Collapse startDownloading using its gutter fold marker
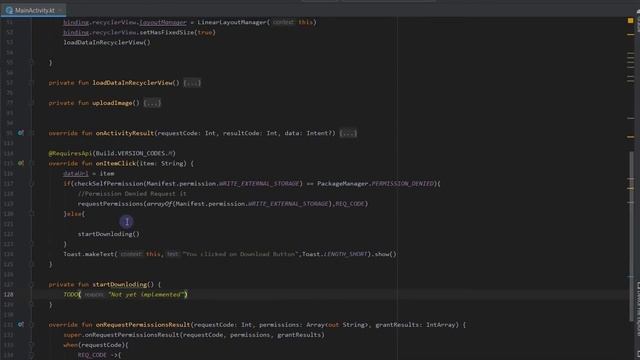Viewport: 640px width, 360px height. 31,284
